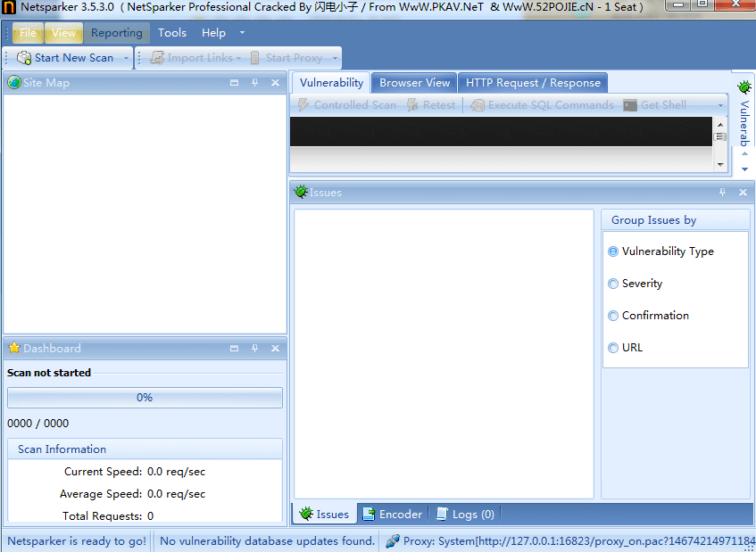Click the scan progress bar showing 0%
This screenshot has width=756, height=552.
point(145,398)
